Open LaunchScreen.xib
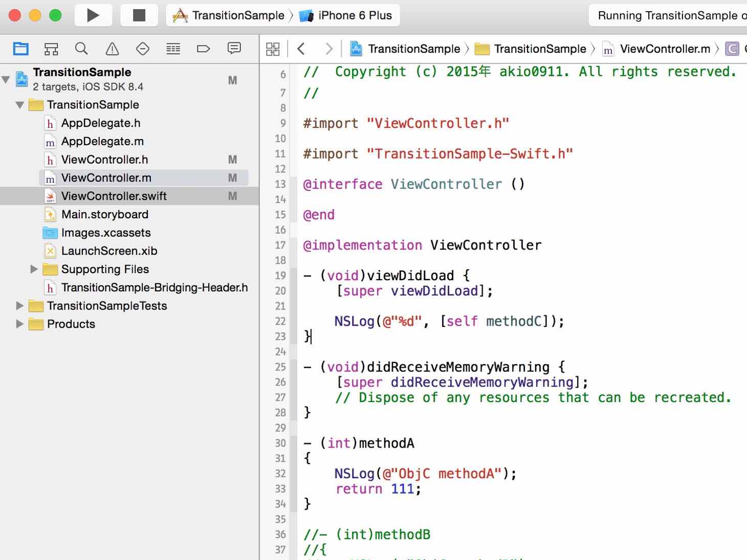The width and height of the screenshot is (747, 560). pyautogui.click(x=109, y=251)
